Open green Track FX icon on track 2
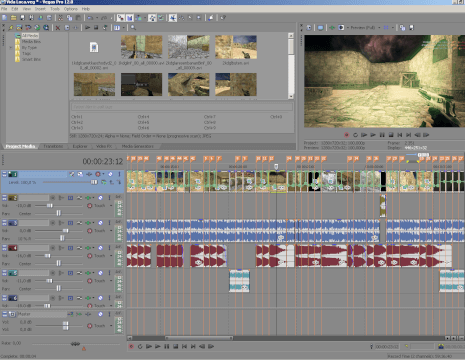This screenshot has width=465, height=360. [x=88, y=198]
